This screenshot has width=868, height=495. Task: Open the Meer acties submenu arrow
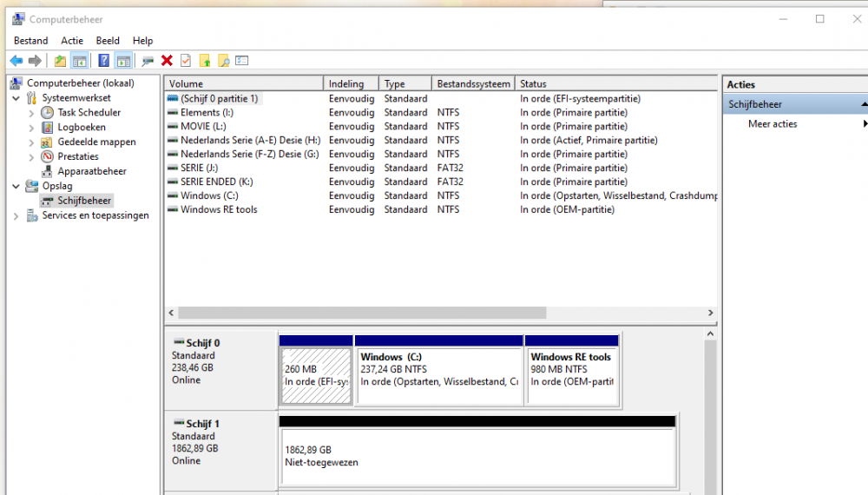tap(865, 124)
